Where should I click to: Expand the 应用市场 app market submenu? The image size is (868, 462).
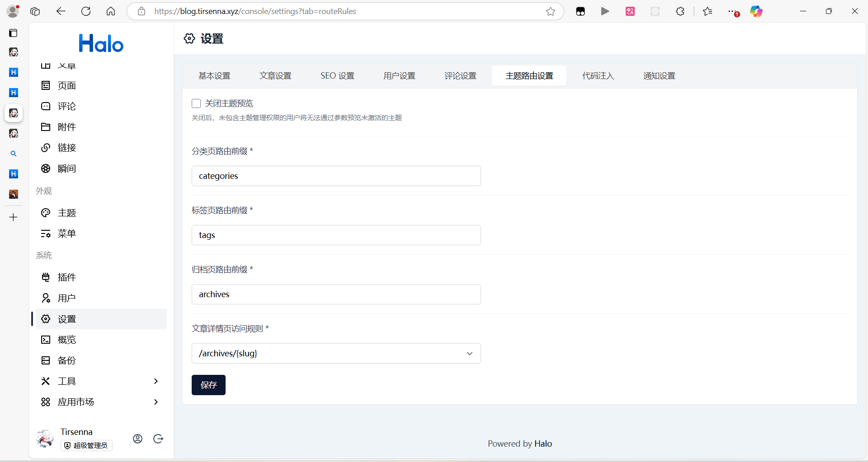point(156,402)
